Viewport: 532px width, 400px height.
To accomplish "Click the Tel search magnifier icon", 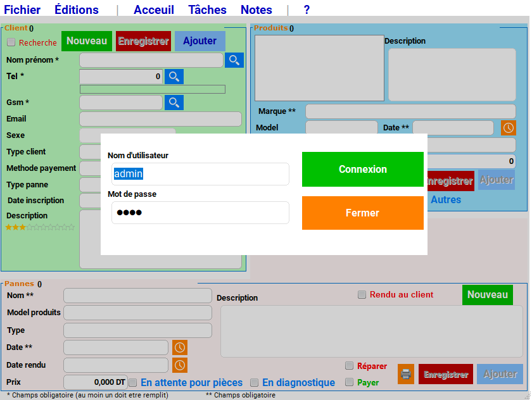I will [174, 77].
